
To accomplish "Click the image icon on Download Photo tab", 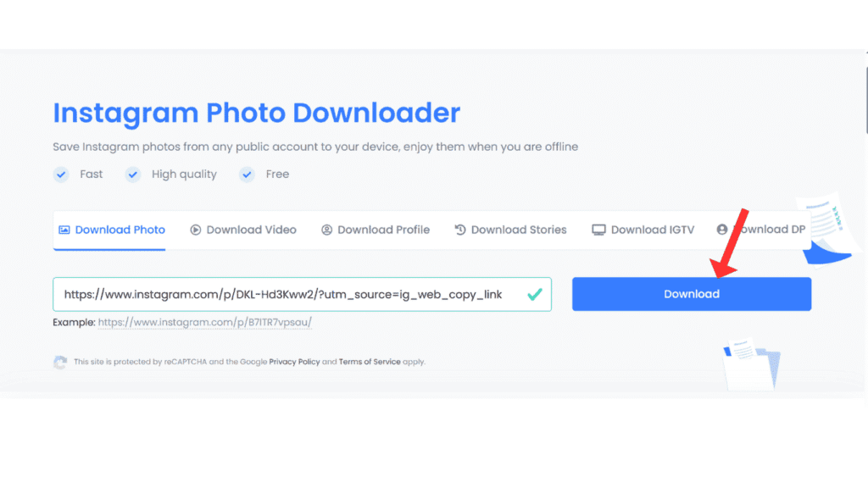I will [64, 230].
